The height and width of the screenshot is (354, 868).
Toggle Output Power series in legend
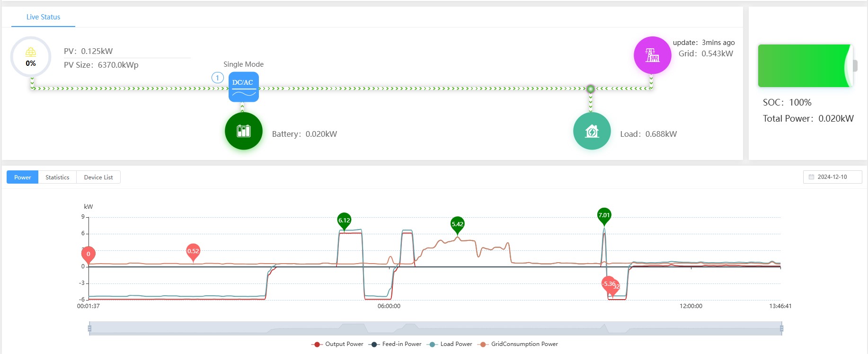coord(337,344)
